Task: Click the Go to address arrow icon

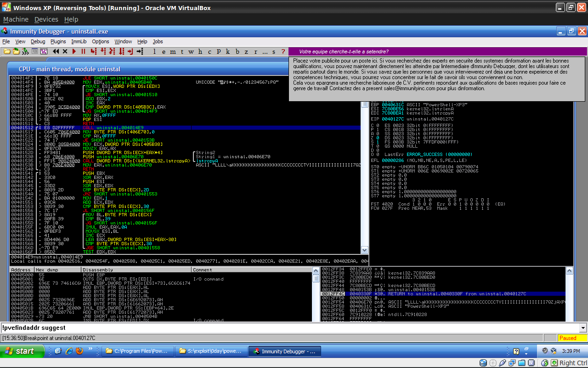Action: tap(140, 51)
